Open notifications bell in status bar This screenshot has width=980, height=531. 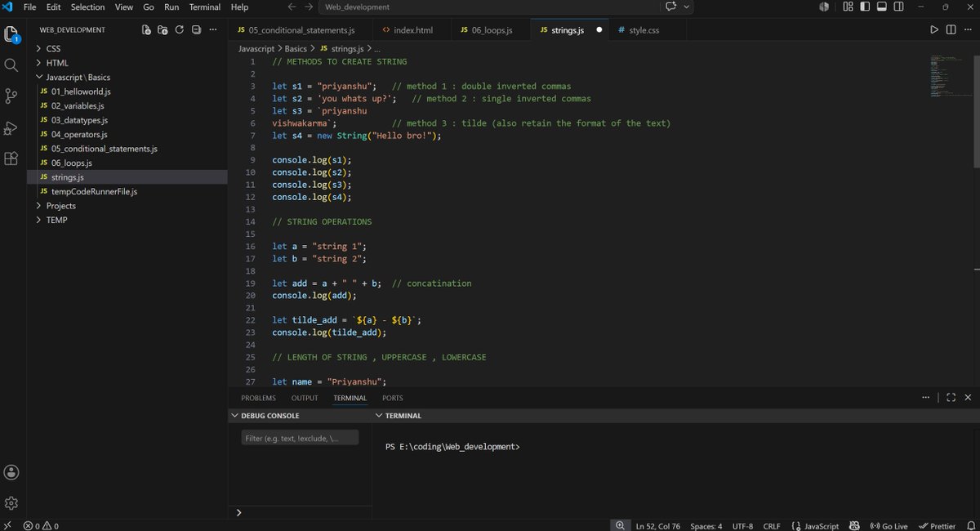point(971,525)
